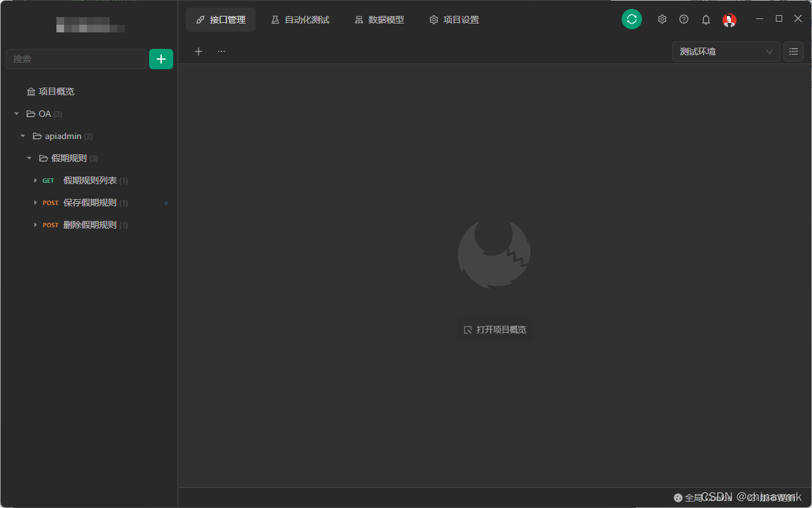
Task: Click 打开项目概览 button
Action: tap(495, 330)
